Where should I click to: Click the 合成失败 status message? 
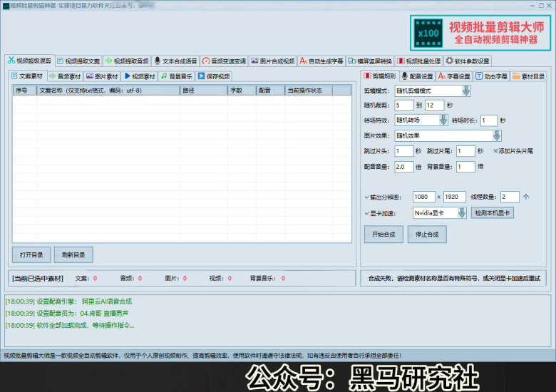pos(454,278)
